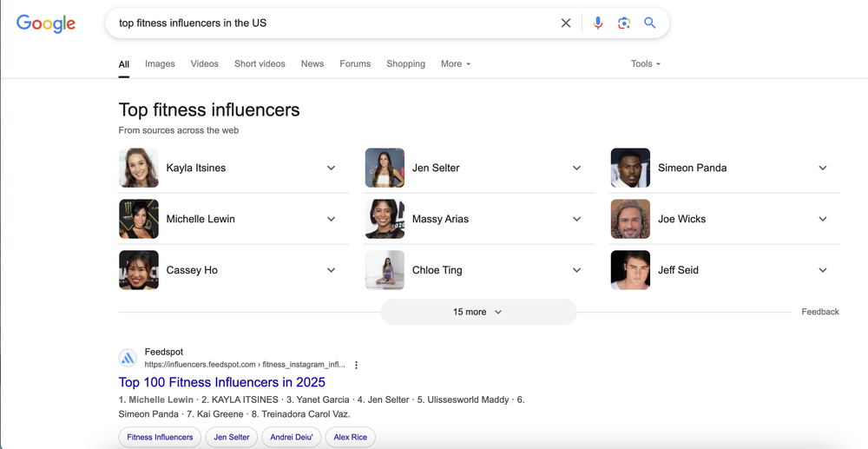
Task: Click the Feedspot source name
Action: 164,352
